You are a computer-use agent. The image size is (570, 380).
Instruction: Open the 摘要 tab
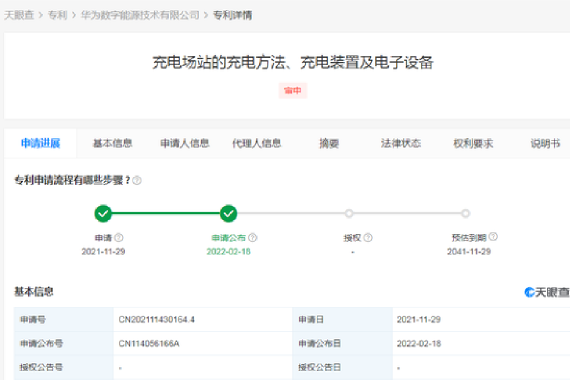click(329, 143)
